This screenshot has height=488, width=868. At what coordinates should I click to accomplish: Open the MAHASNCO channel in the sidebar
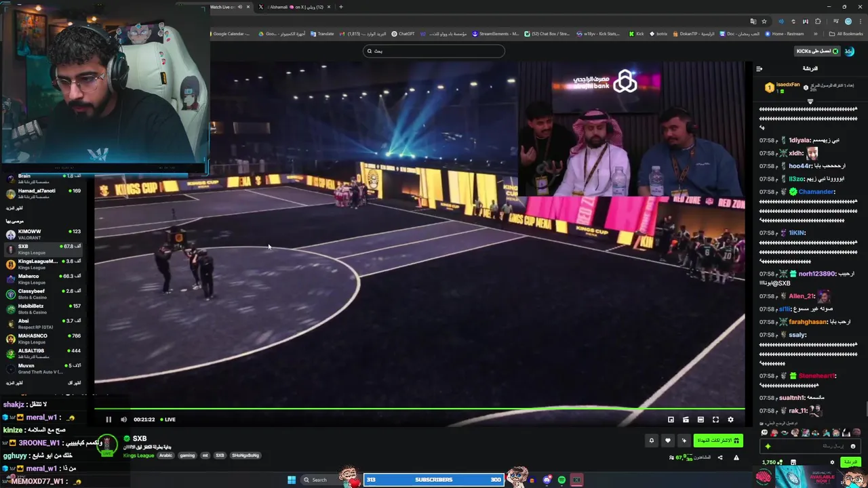tap(42, 339)
